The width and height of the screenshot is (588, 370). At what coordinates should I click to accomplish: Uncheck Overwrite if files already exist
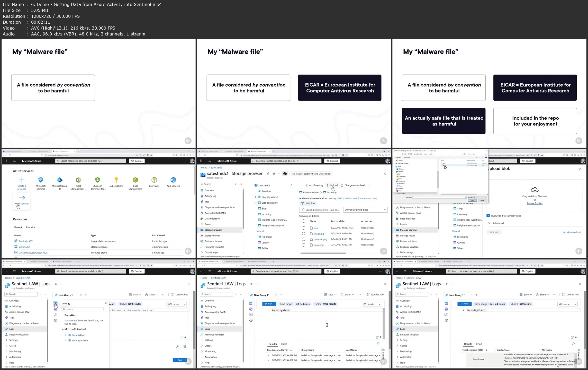488,216
